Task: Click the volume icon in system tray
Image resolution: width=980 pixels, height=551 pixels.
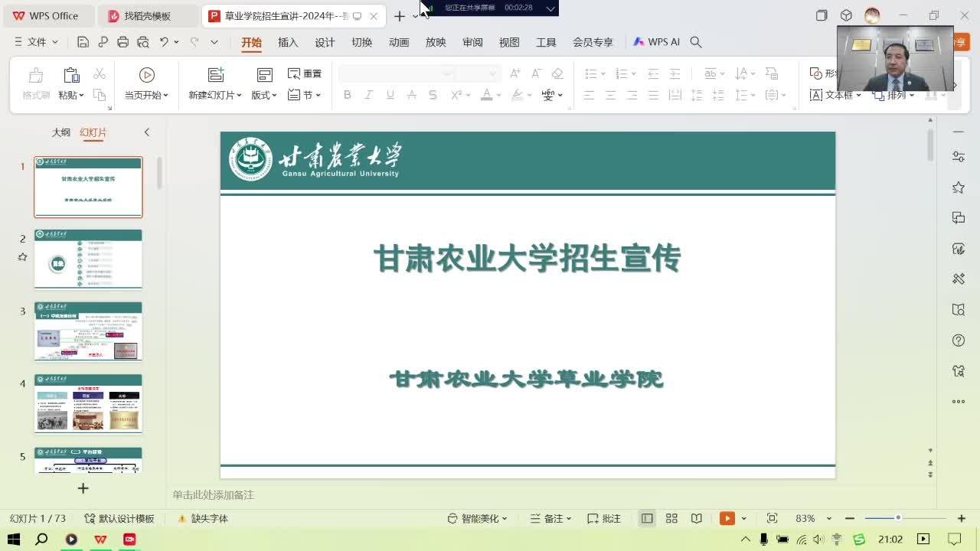Action: point(819,540)
